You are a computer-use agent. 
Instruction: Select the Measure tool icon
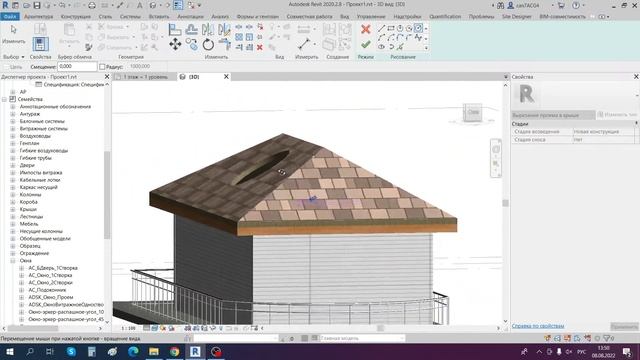[x=304, y=44]
